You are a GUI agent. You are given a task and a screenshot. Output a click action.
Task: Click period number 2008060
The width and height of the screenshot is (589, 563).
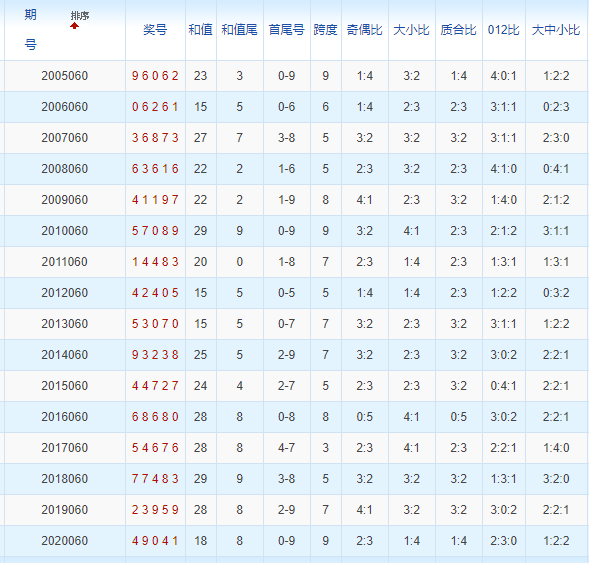(65, 169)
